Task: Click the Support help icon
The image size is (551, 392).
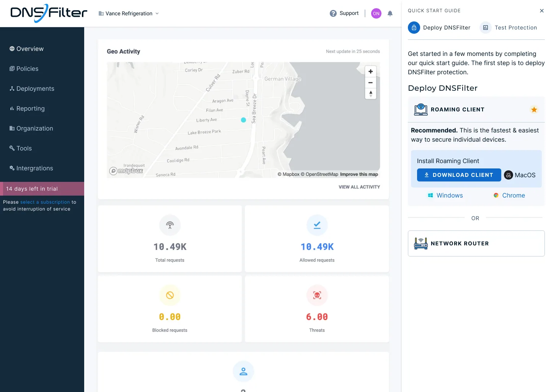Action: click(333, 13)
